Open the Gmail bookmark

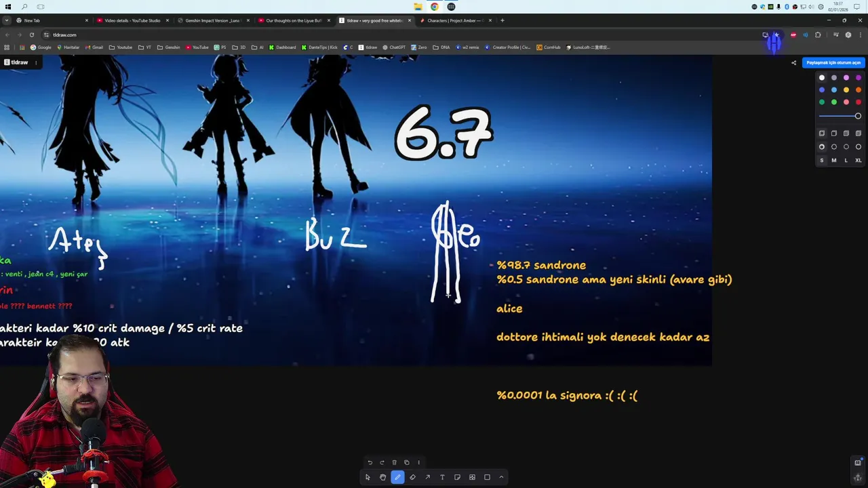[94, 47]
